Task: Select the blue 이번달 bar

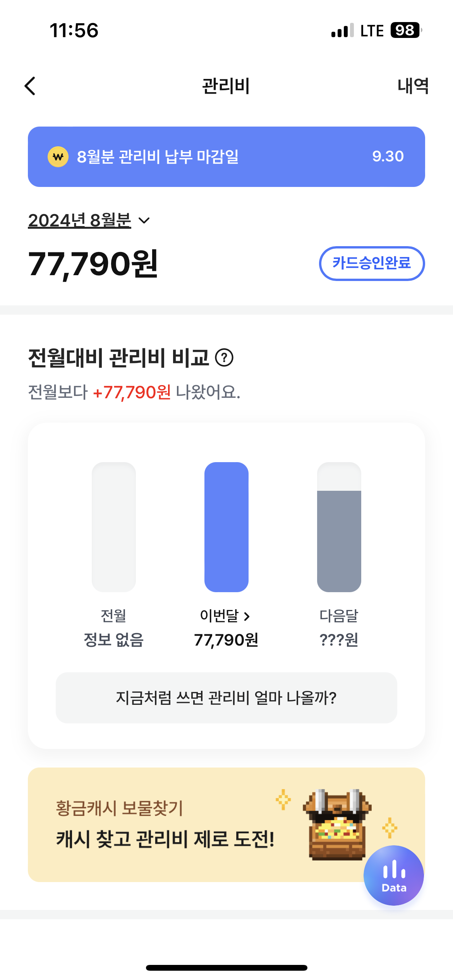Action: pyautogui.click(x=226, y=527)
